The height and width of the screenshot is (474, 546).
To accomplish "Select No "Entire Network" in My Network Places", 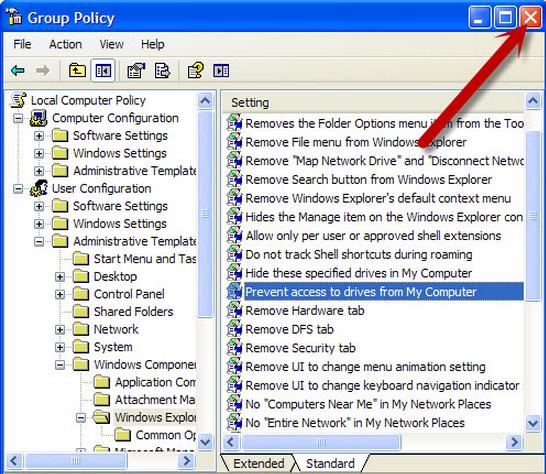I will 355,422.
